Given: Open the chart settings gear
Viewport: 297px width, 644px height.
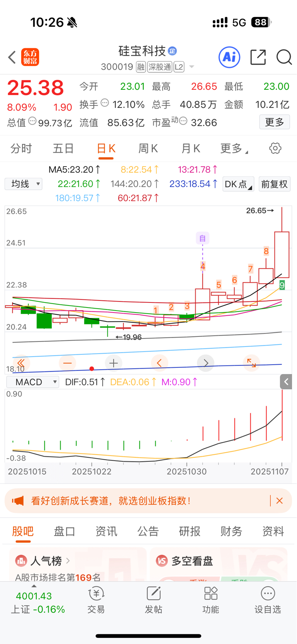Looking at the screenshot, I should pyautogui.click(x=275, y=148).
